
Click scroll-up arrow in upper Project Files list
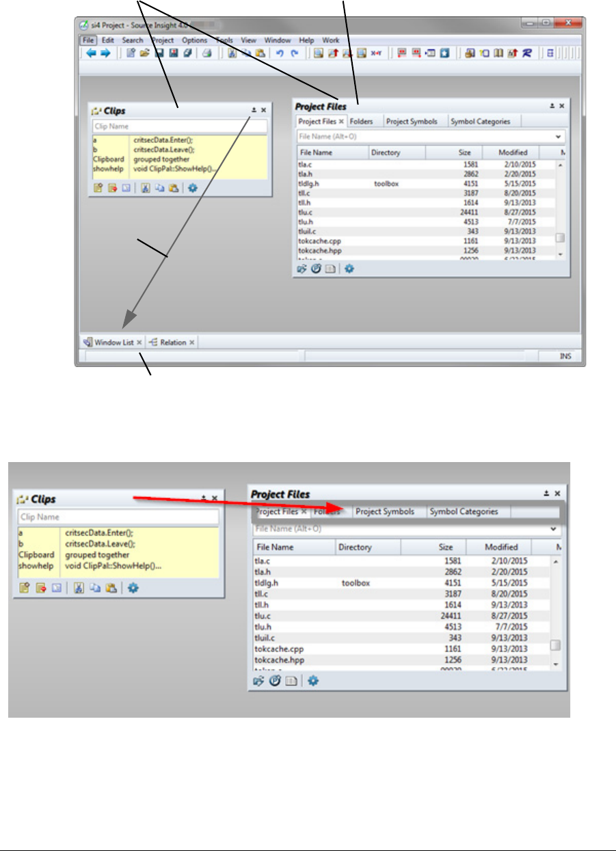coord(559,165)
